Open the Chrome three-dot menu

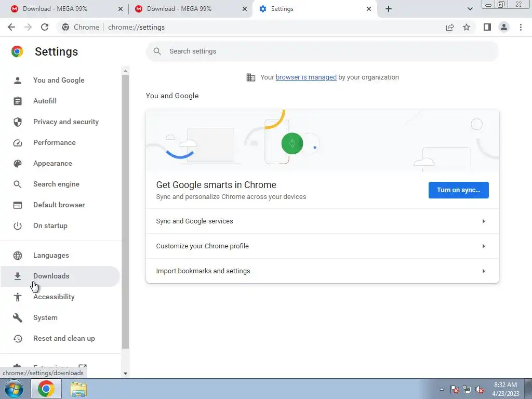pyautogui.click(x=521, y=27)
